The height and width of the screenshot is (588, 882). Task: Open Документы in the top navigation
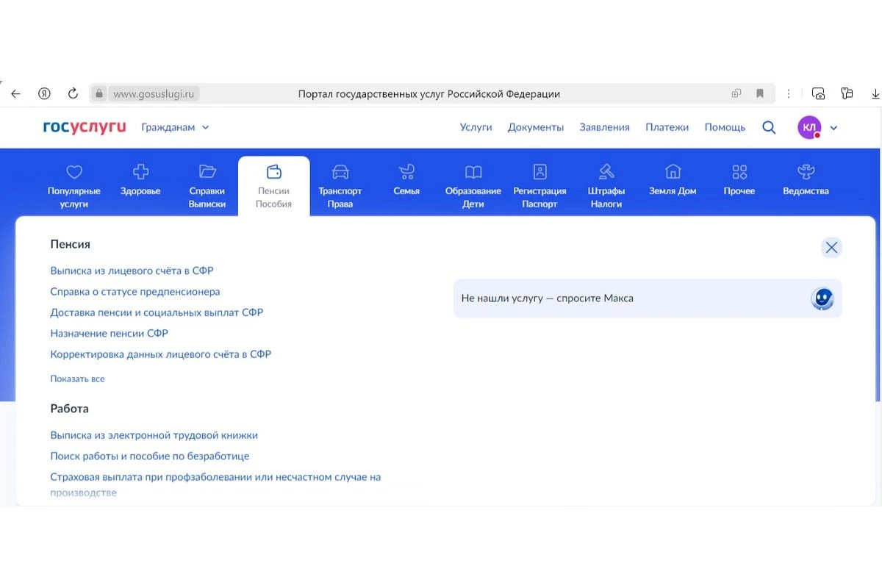[x=536, y=127]
